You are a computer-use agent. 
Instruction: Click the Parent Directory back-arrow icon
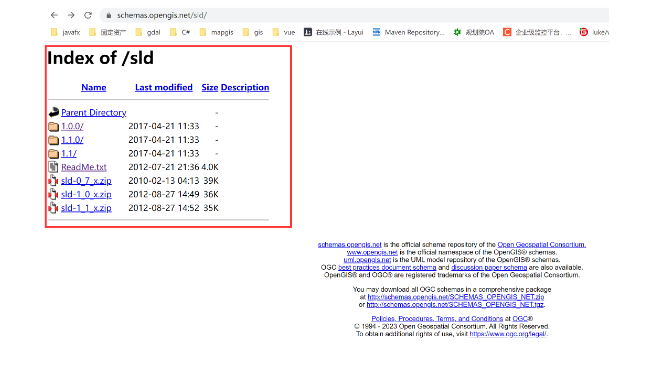(x=54, y=112)
